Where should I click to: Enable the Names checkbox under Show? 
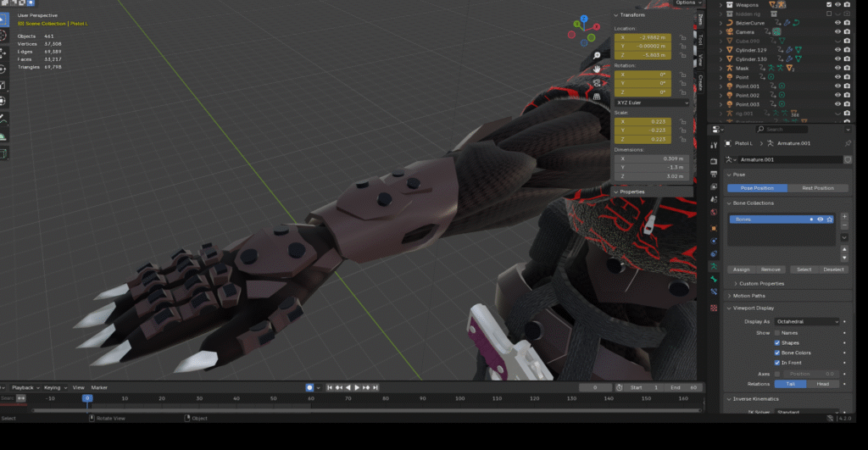click(777, 332)
